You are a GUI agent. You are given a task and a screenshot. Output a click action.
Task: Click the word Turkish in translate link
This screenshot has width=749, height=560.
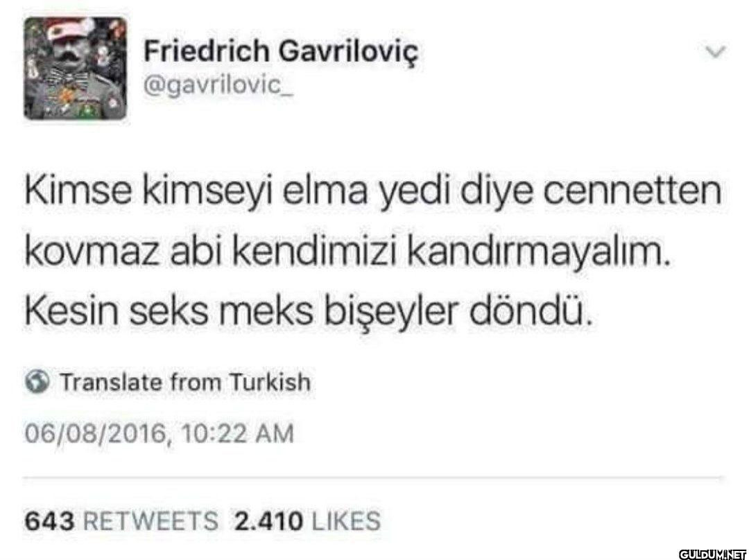coord(270,382)
